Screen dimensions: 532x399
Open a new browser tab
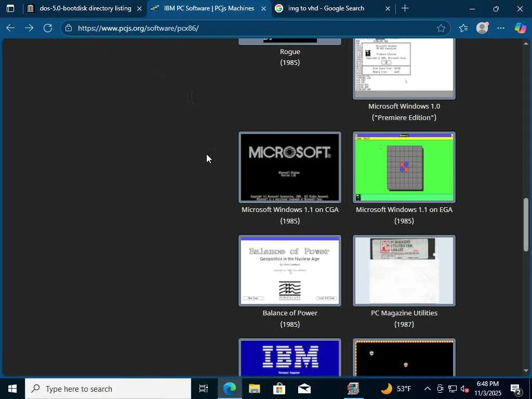[x=405, y=8]
